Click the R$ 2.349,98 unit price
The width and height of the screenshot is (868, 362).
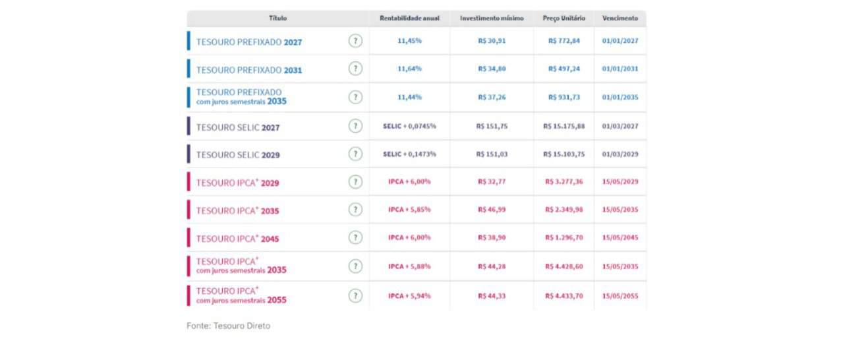pos(564,210)
